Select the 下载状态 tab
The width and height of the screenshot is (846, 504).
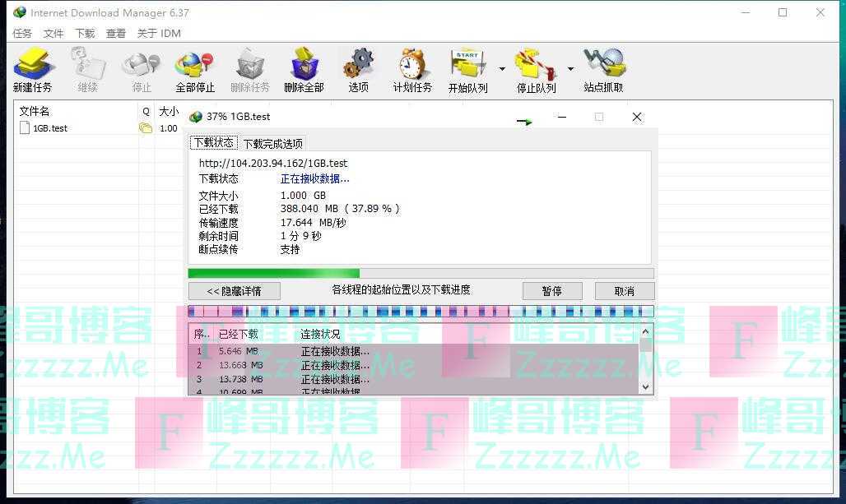(x=213, y=143)
